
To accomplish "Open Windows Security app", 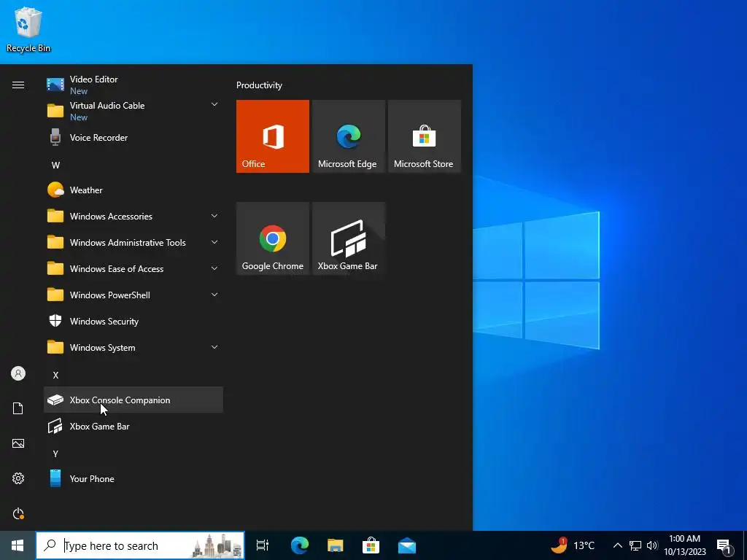I will tap(133, 322).
